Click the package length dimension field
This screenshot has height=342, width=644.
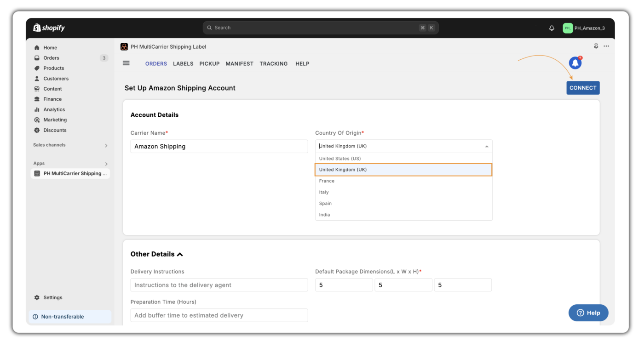[x=344, y=285]
